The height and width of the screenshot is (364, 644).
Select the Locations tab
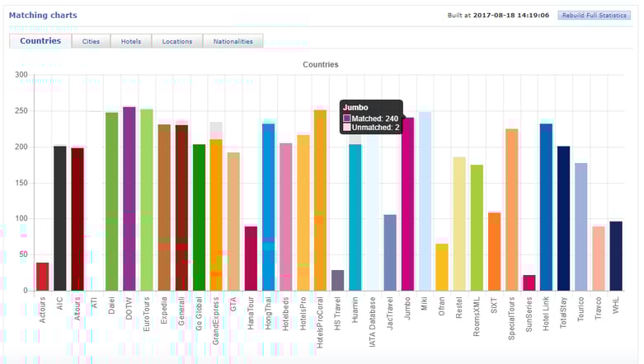177,41
